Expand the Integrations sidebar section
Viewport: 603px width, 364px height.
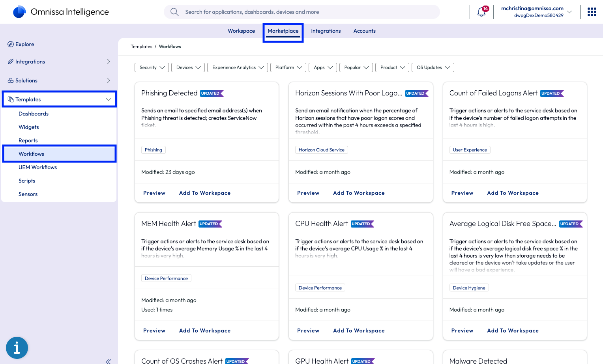[109, 62]
